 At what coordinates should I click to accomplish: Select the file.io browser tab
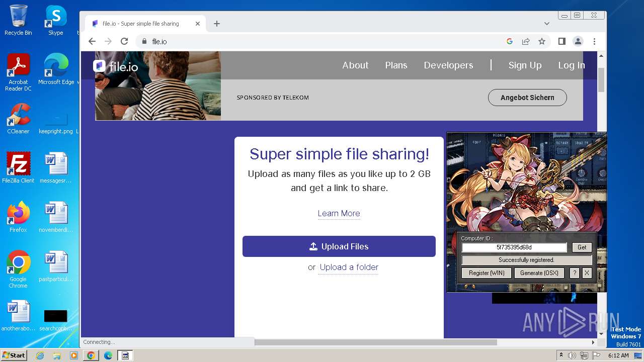pos(145,24)
